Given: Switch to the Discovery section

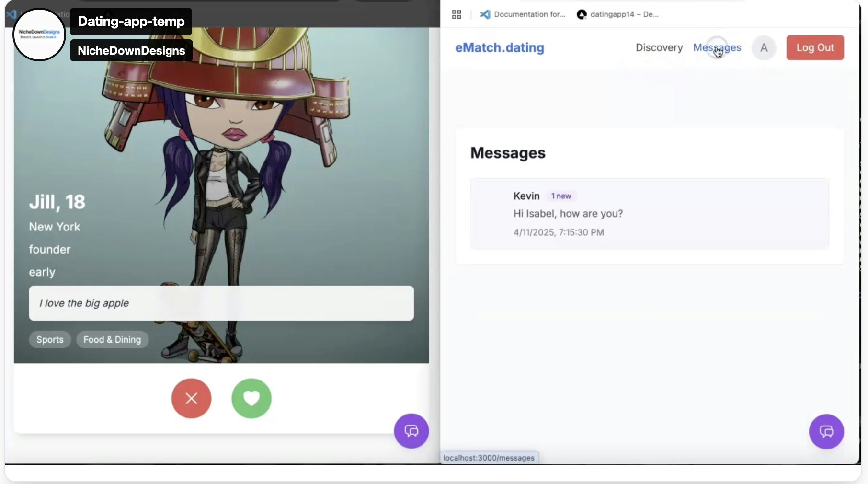Looking at the screenshot, I should coord(659,47).
